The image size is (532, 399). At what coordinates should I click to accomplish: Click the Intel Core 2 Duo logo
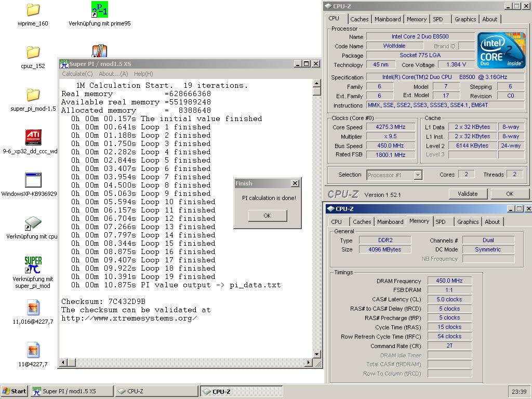[501, 50]
